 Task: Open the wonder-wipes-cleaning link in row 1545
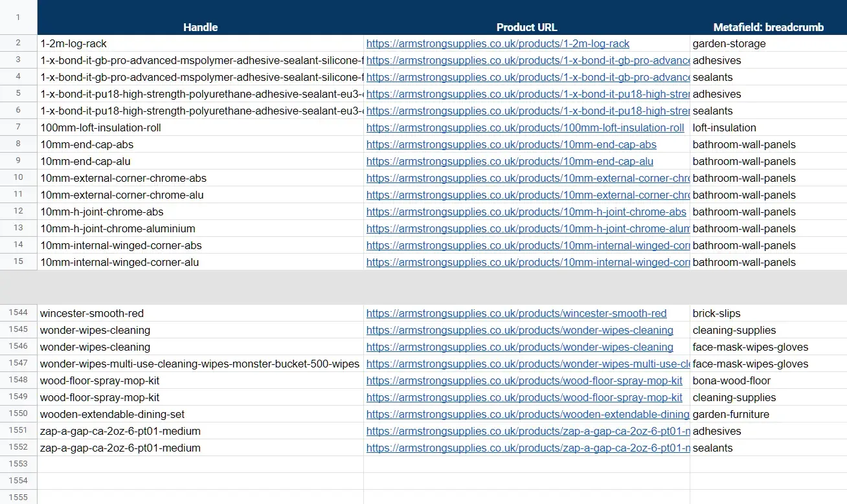[x=520, y=330]
